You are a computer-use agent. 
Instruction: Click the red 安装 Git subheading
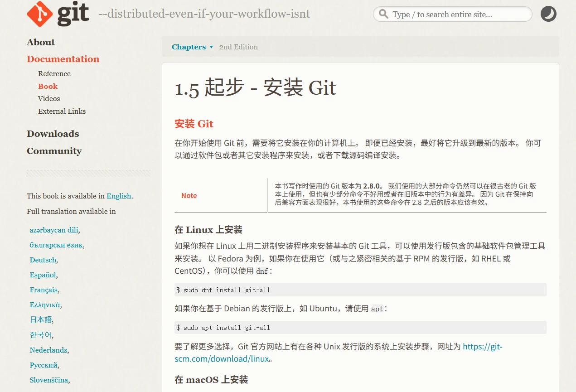coord(194,124)
